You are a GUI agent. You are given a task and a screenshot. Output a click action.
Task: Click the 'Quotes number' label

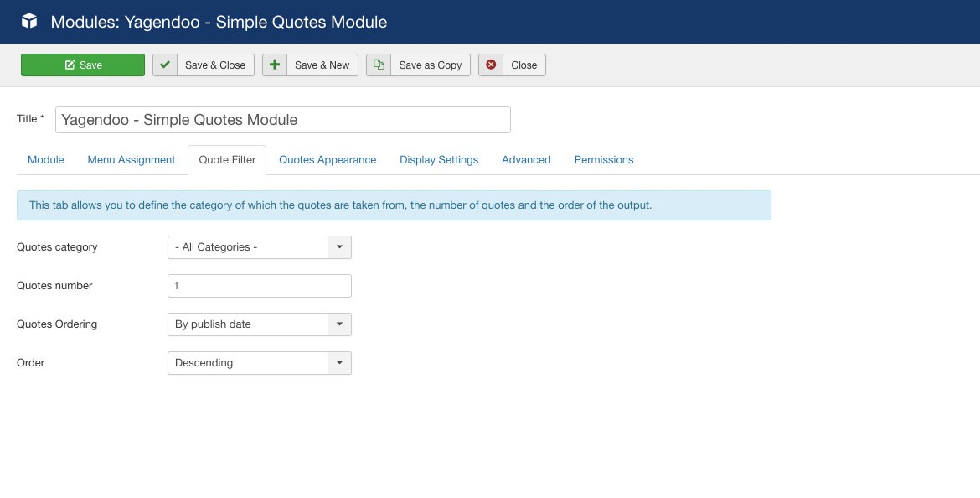point(54,286)
